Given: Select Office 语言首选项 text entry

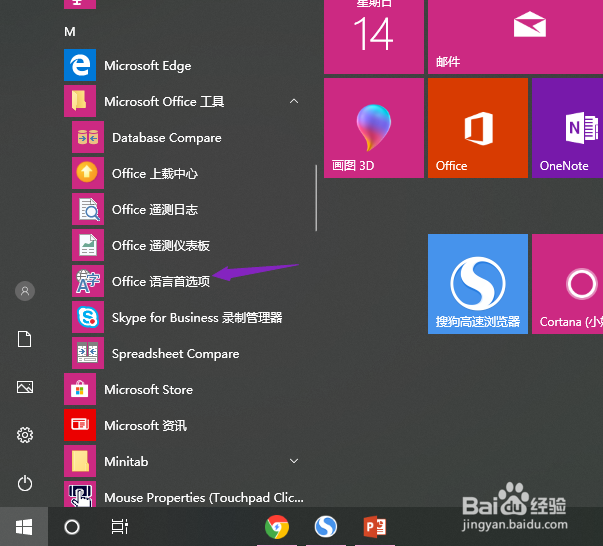Looking at the screenshot, I should (161, 281).
